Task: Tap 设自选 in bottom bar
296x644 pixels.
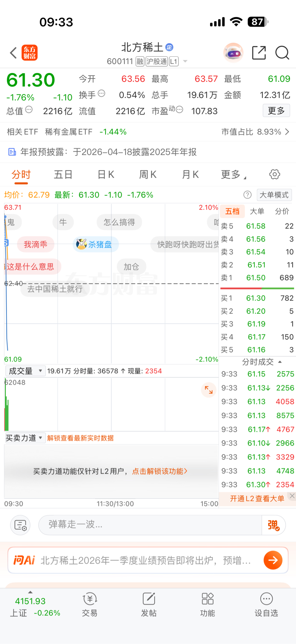Action: coord(266,605)
